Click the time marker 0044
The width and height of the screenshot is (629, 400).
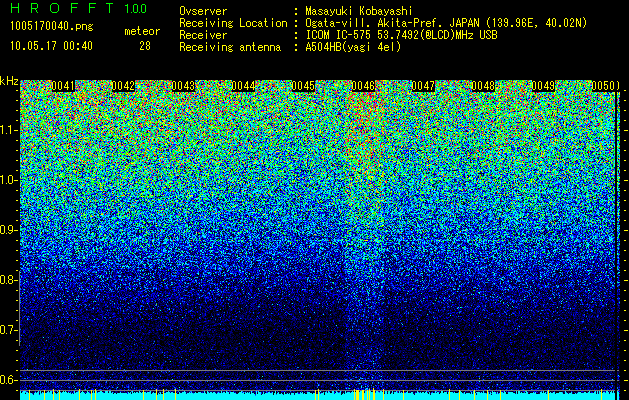(x=243, y=86)
